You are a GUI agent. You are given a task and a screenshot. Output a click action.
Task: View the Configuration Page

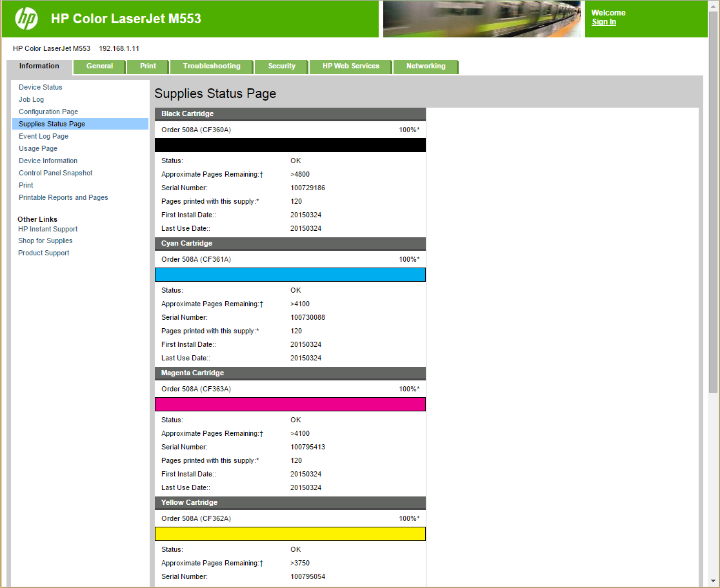[x=48, y=112]
